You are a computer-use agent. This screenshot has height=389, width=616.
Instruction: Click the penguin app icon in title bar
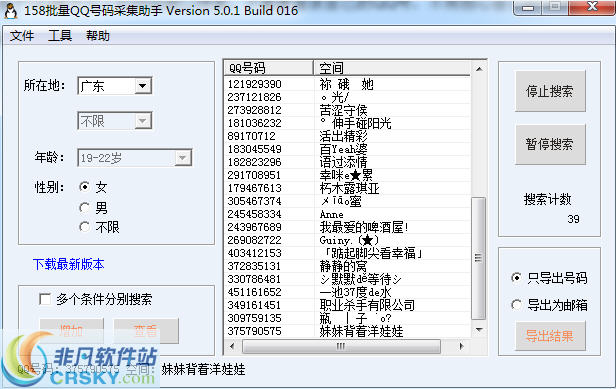coord(11,11)
